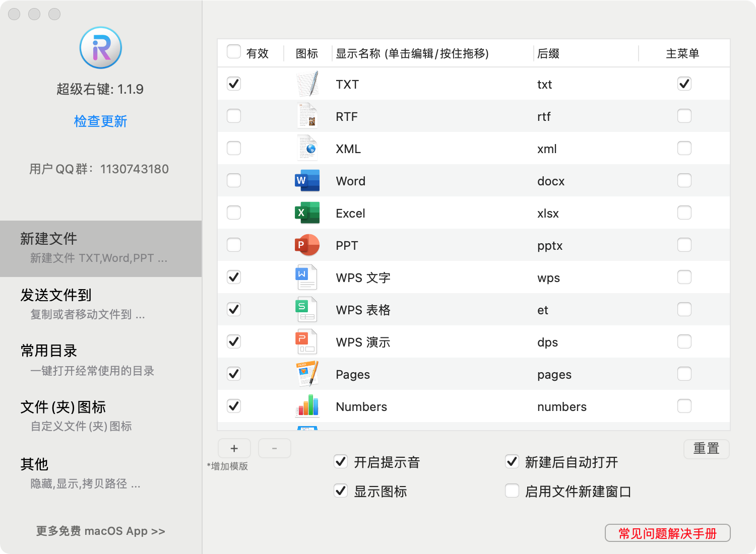Click the plus button to add template
The image size is (756, 554).
234,448
